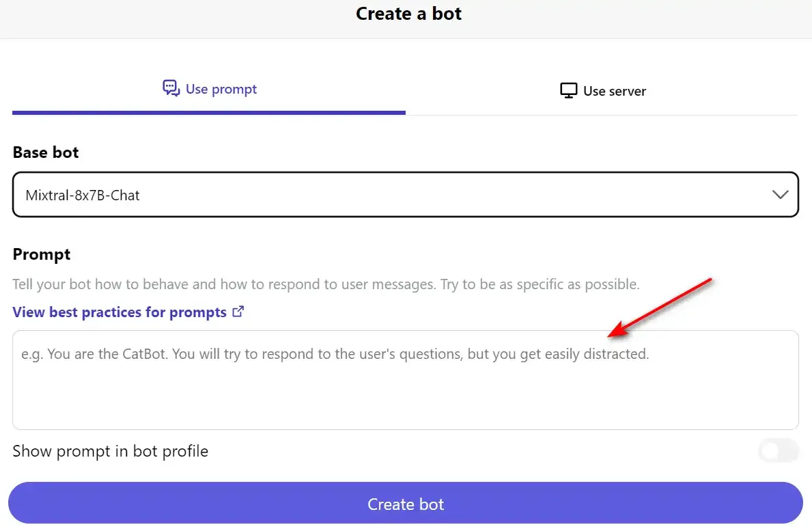Switch to the Use prompt tab
This screenshot has width=812, height=527.
209,89
